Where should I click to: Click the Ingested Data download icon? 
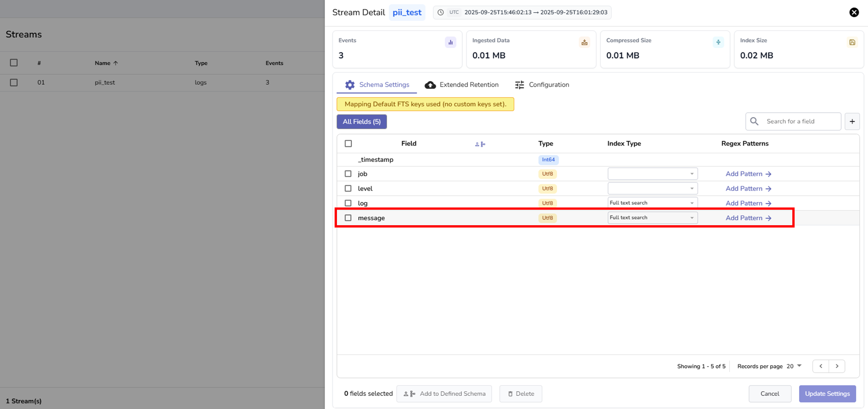[x=584, y=42]
